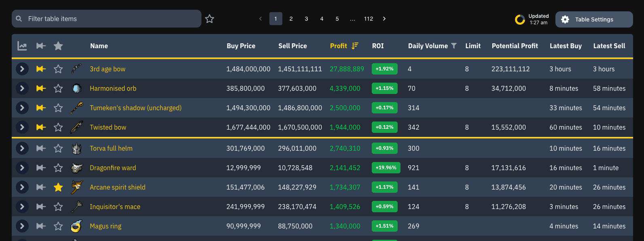
Task: Sort by ROI column
Action: 378,46
